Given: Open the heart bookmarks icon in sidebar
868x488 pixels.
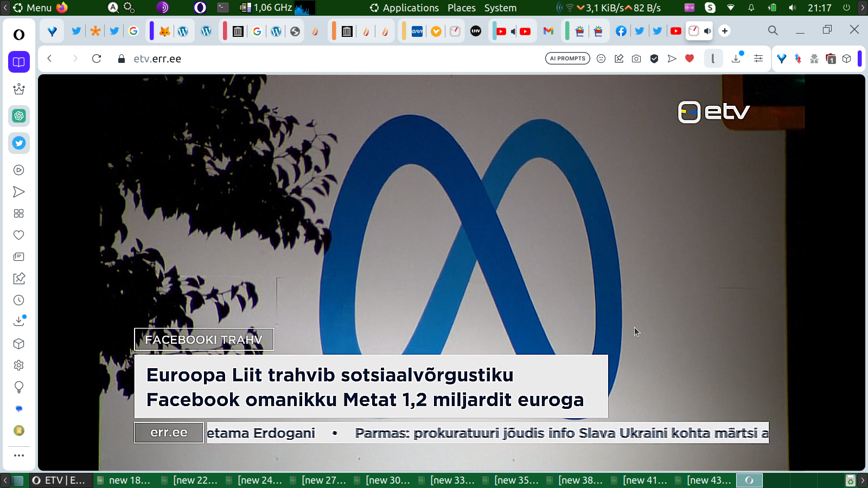Looking at the screenshot, I should 19,235.
